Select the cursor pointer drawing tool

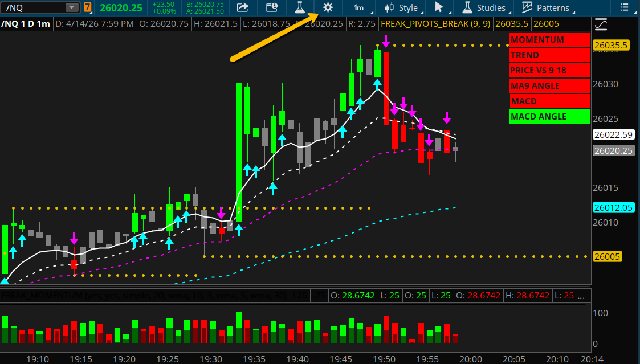(439, 8)
